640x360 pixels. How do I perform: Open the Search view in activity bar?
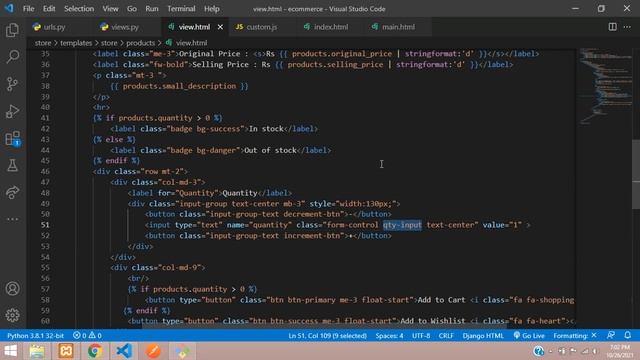[12, 57]
